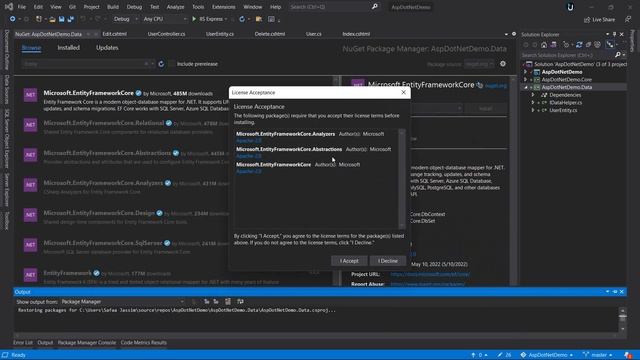Image resolution: width=640 pixels, height=360 pixels.
Task: Open the Error List tab
Action: (x=23, y=343)
